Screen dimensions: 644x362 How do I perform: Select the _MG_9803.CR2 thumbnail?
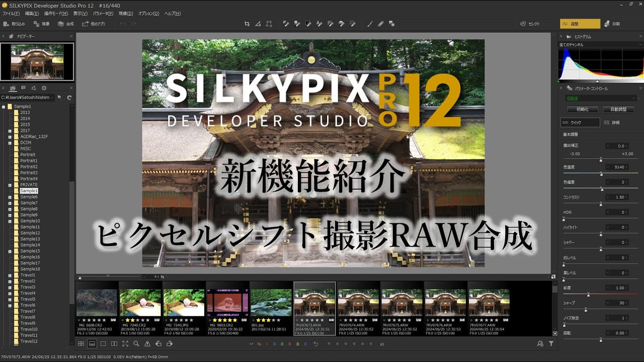click(x=227, y=309)
